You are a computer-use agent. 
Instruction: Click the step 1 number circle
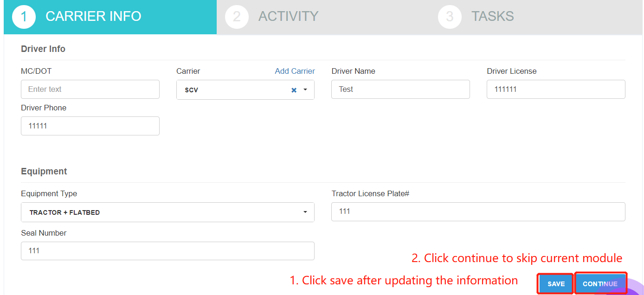click(24, 17)
